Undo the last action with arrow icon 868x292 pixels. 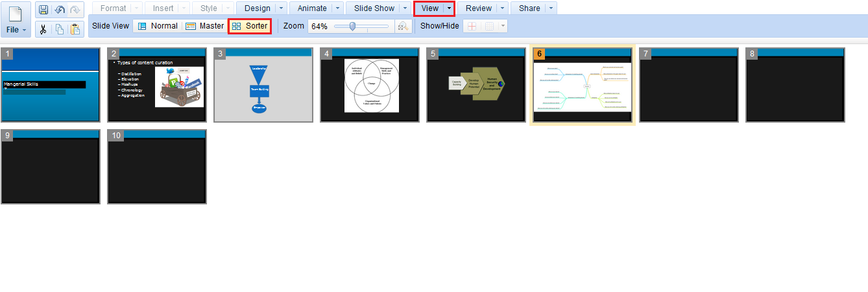tap(60, 10)
